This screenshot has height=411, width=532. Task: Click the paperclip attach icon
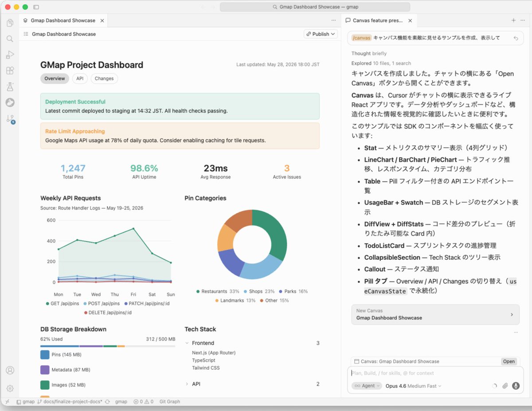[x=505, y=386]
